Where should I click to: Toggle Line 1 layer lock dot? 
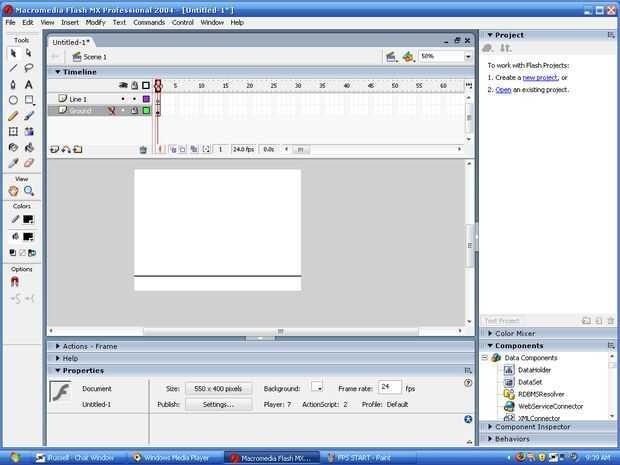click(x=134, y=99)
